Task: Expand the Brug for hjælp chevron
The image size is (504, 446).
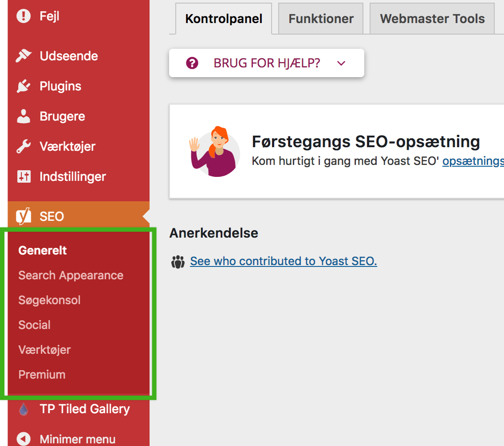Action: [x=341, y=63]
